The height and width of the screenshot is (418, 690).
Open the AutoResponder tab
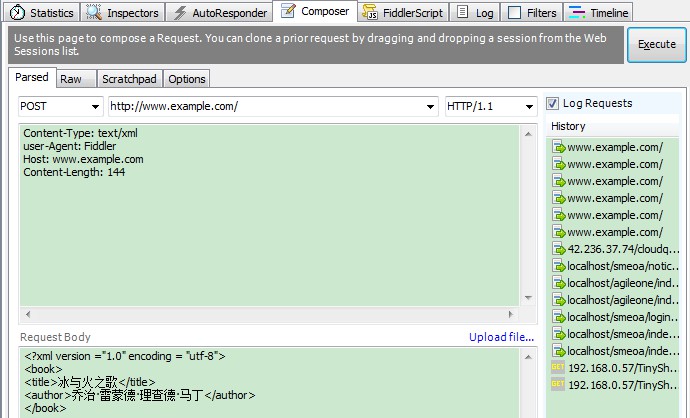(x=219, y=12)
